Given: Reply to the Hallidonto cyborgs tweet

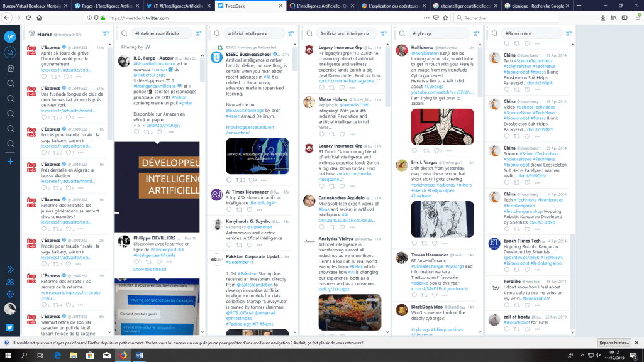Looking at the screenshot, I should tap(413, 151).
